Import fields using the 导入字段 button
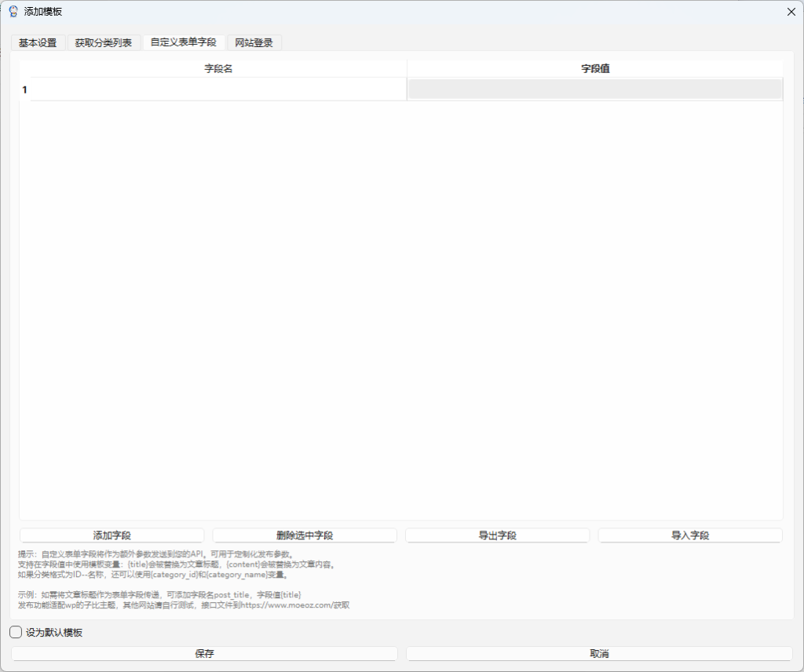804x672 pixels. [x=690, y=535]
